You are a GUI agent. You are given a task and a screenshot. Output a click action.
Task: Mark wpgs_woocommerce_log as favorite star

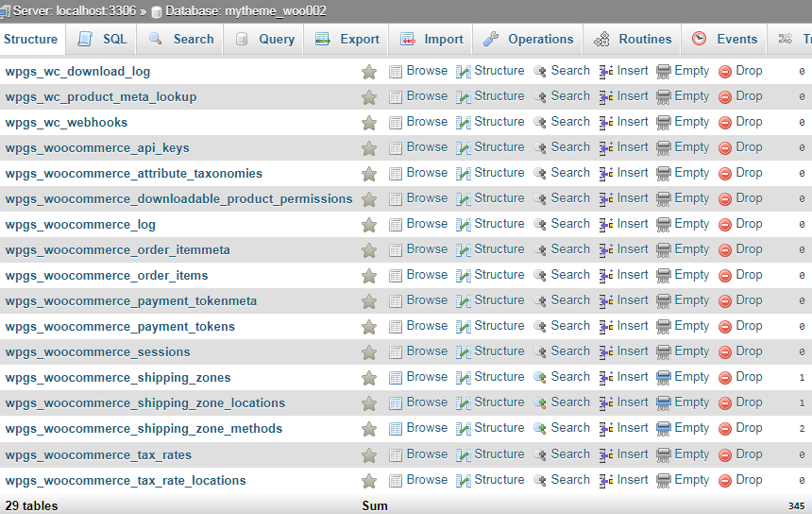(x=369, y=225)
